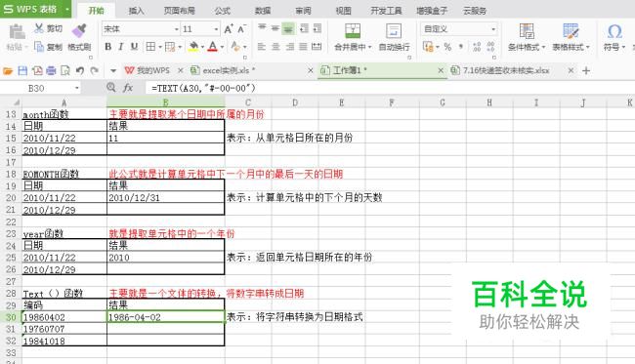Click the draw border grid icon
The height and width of the screenshot is (364, 635).
(x=170, y=47)
